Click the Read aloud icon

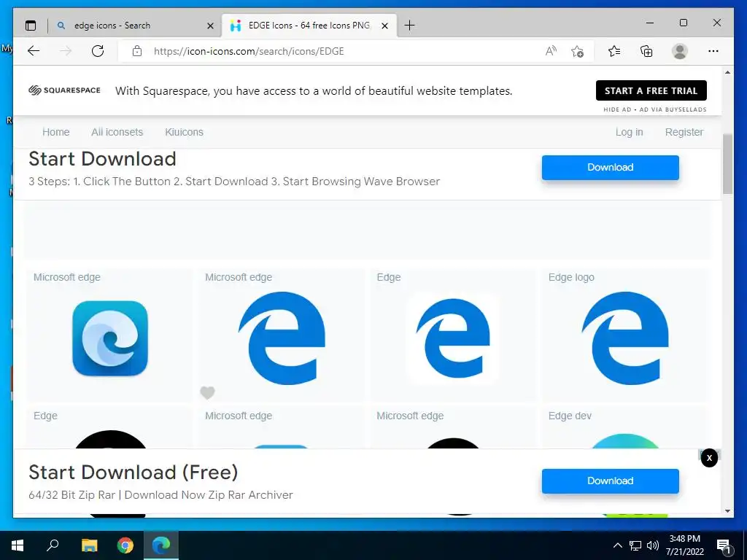[551, 51]
